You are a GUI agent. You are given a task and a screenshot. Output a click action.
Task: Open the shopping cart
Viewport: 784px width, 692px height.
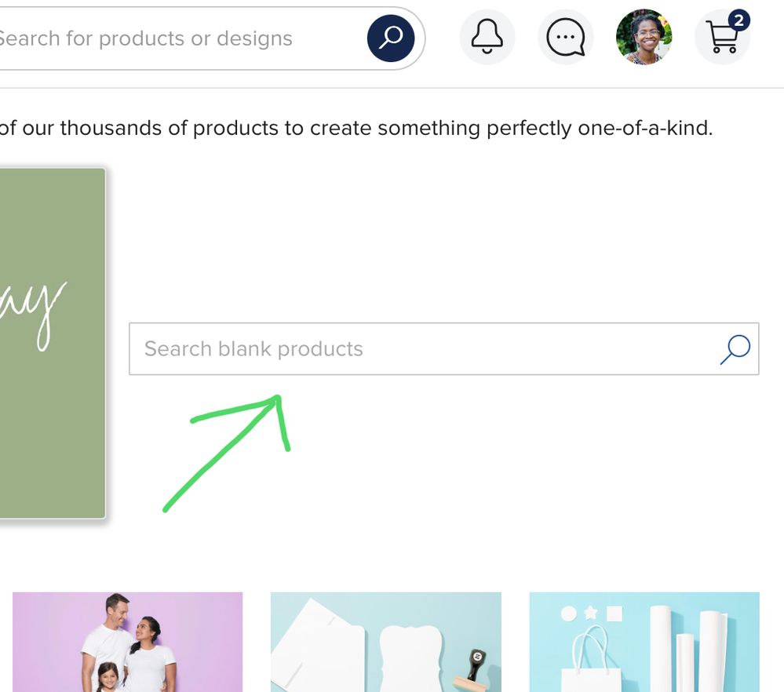722,38
